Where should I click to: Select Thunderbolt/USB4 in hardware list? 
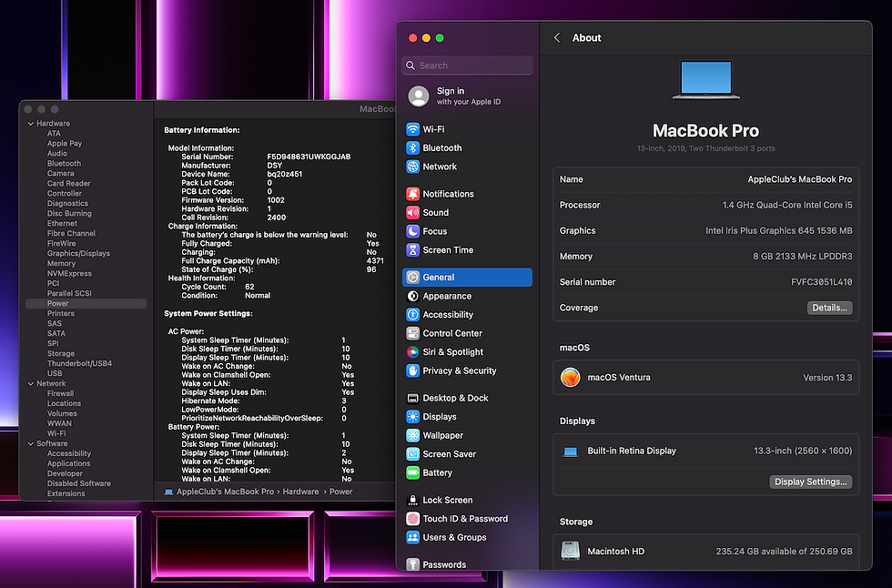(80, 363)
